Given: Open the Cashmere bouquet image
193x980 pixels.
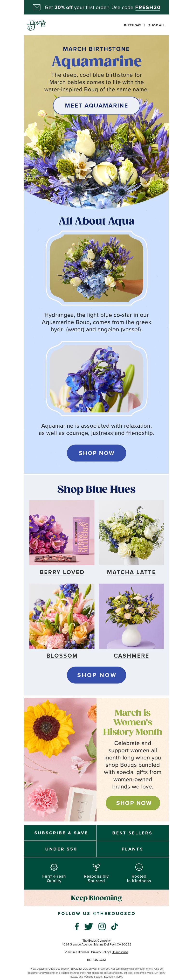Looking at the screenshot, I should (131, 616).
